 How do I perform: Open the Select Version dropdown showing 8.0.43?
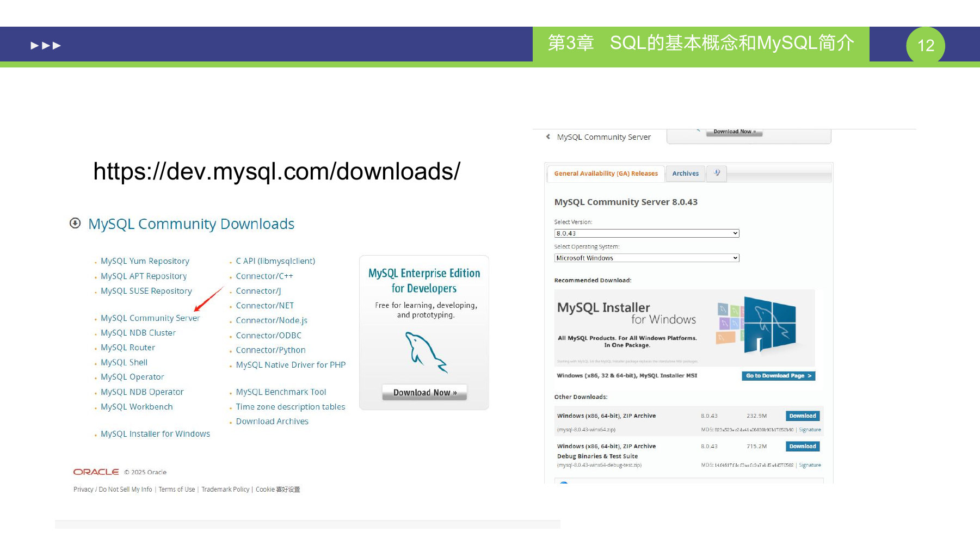[646, 233]
